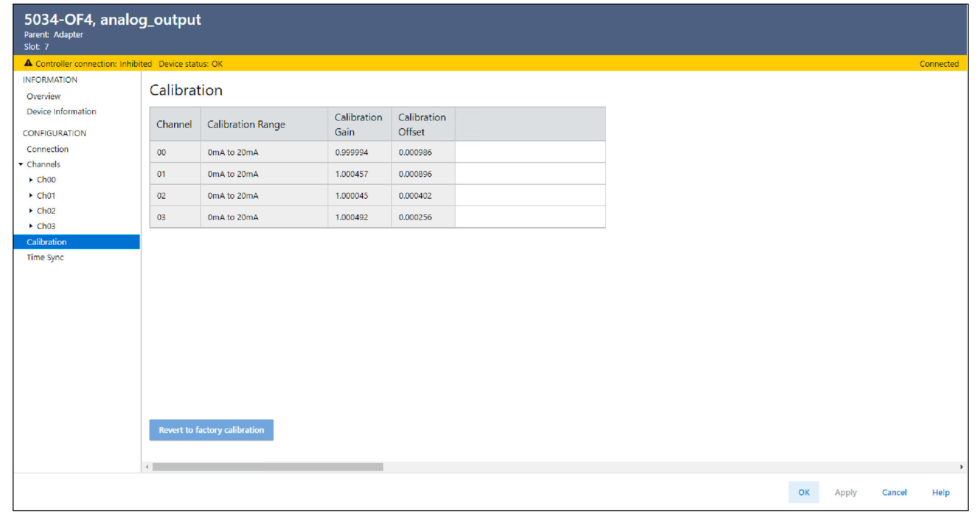This screenshot has height=517, width=980.
Task: Select Ch02 in the navigation tree
Action: point(46,211)
